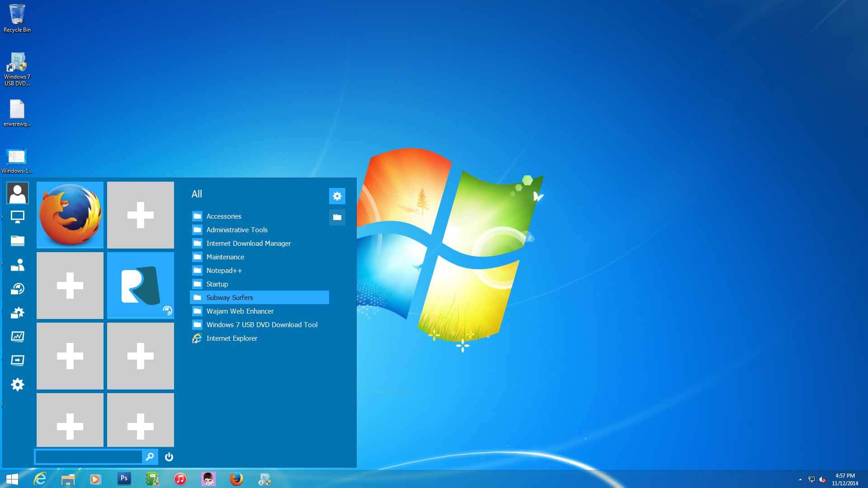Open the user account avatar icon

click(x=18, y=193)
